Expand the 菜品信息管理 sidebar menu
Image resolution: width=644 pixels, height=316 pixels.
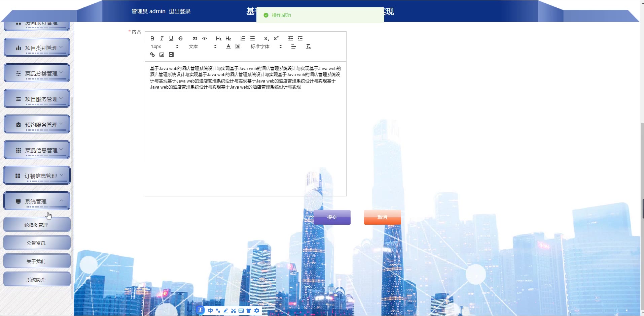tap(37, 150)
